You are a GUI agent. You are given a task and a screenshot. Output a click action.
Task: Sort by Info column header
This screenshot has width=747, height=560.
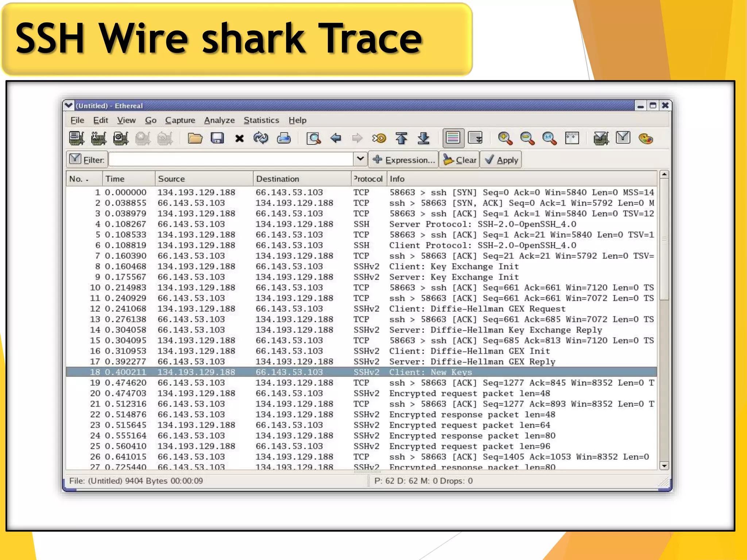coord(522,179)
